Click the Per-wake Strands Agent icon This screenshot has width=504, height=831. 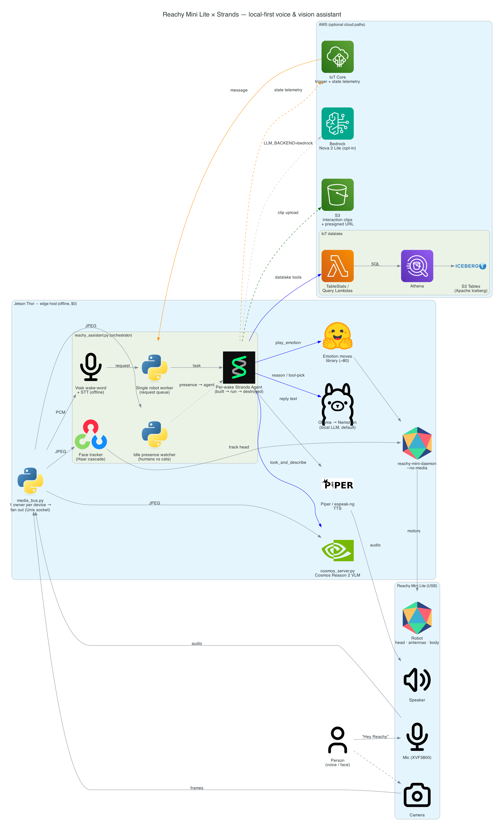tap(239, 367)
